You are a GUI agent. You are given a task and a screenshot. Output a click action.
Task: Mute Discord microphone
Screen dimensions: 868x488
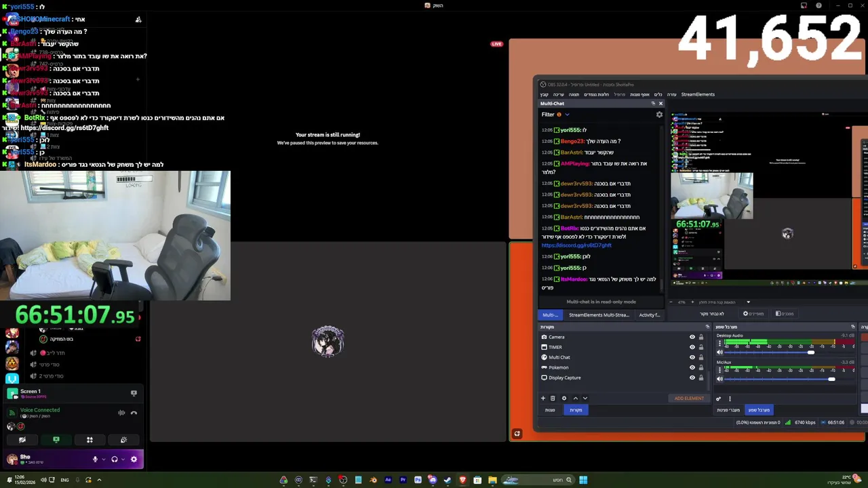(x=95, y=460)
